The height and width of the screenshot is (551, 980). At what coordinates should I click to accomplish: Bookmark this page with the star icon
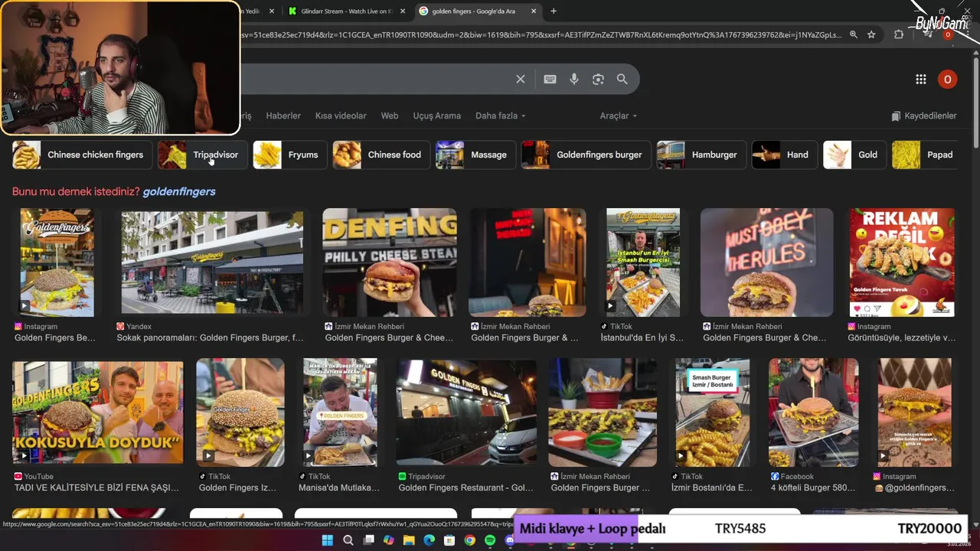point(871,34)
